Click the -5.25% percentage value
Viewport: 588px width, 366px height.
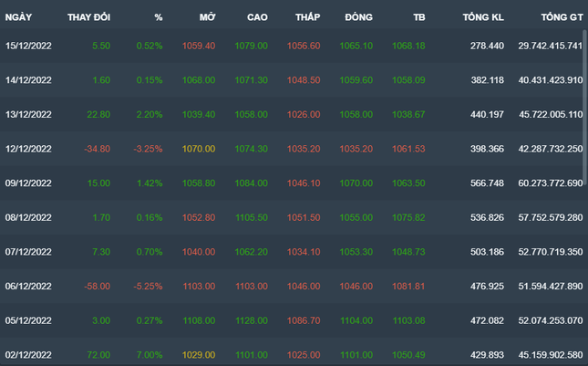tap(149, 287)
